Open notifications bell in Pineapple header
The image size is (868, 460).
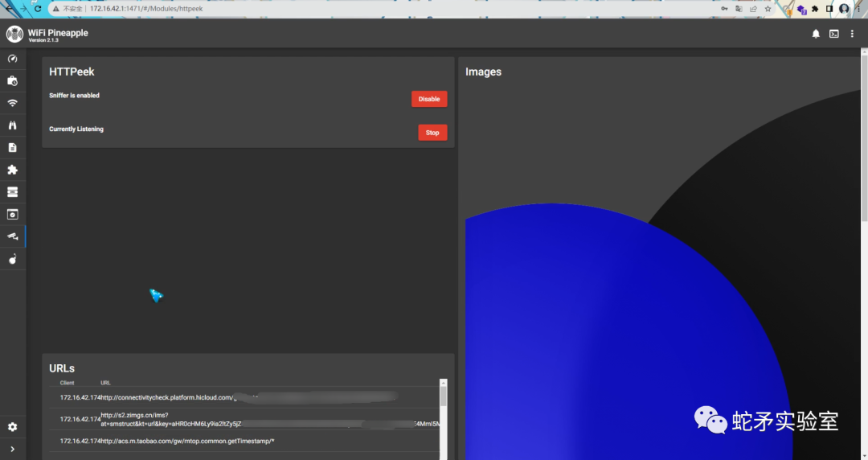pyautogui.click(x=816, y=34)
